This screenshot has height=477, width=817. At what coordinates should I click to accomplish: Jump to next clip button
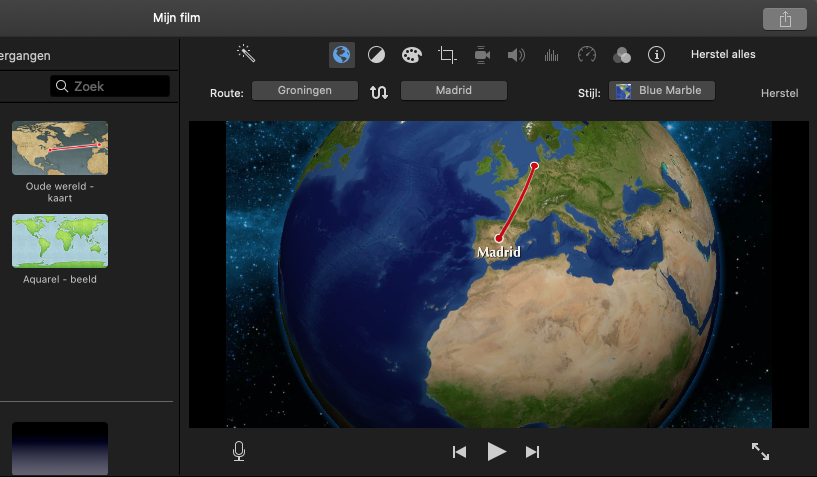click(533, 452)
